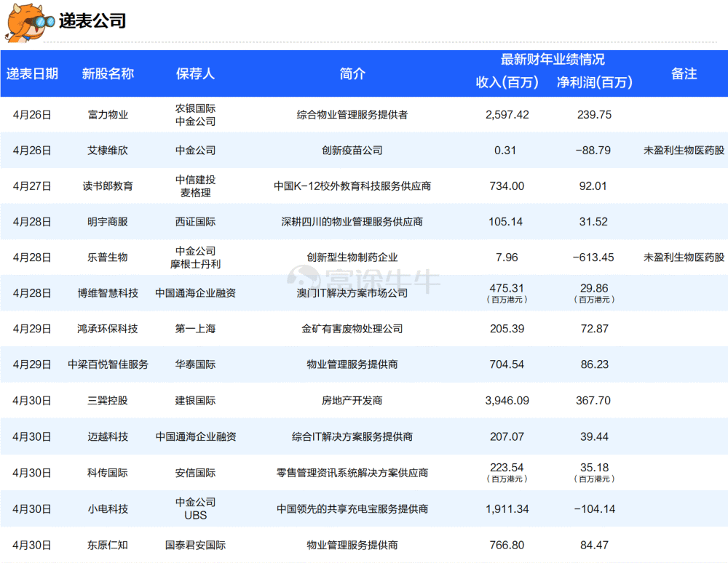This screenshot has height=563, width=728.
Task: Click the 递表公司 title heading
Action: point(92,21)
